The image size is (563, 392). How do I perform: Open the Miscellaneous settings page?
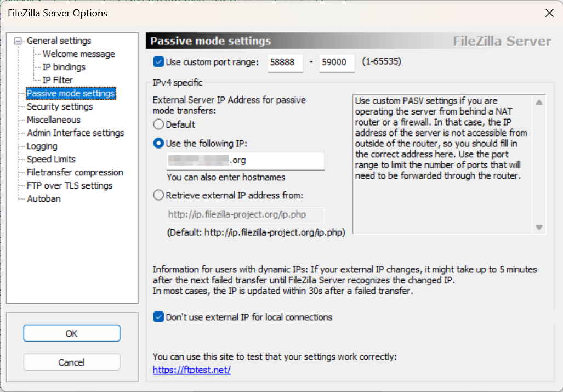(x=54, y=120)
